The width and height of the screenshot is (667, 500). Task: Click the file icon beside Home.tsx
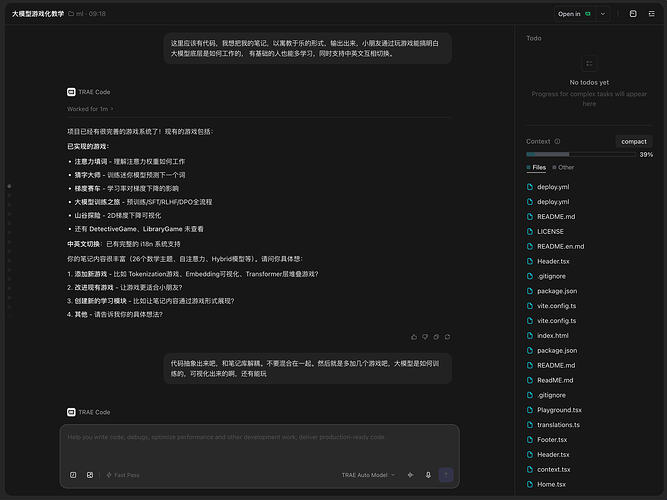point(530,484)
